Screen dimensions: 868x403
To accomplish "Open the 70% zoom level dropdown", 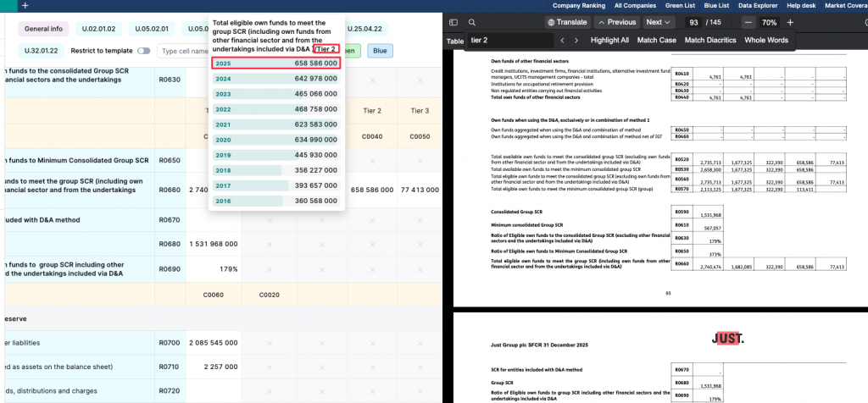I will pos(769,22).
